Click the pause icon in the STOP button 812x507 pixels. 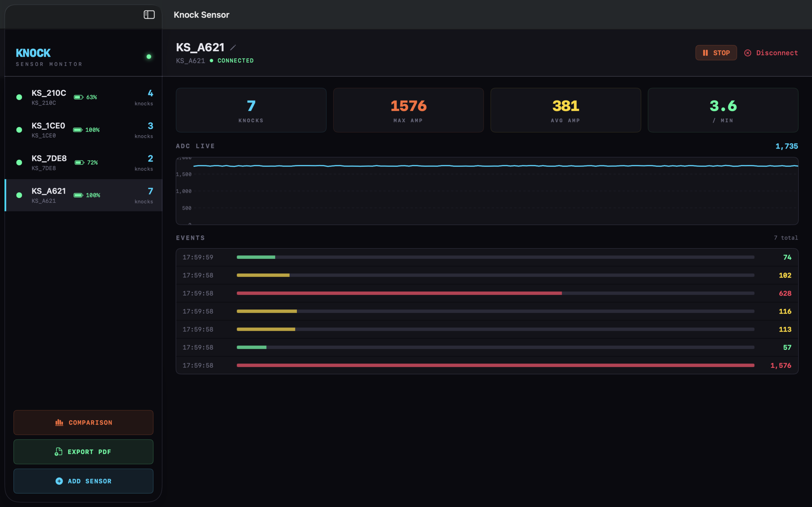coord(705,53)
